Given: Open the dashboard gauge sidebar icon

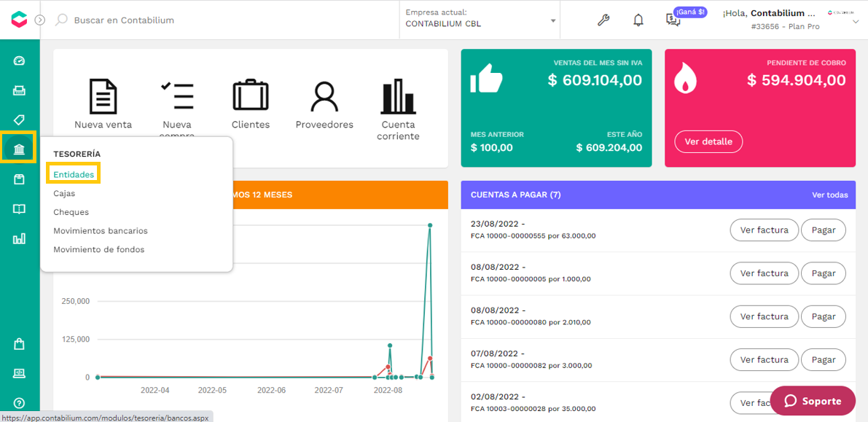Looking at the screenshot, I should click(x=20, y=61).
